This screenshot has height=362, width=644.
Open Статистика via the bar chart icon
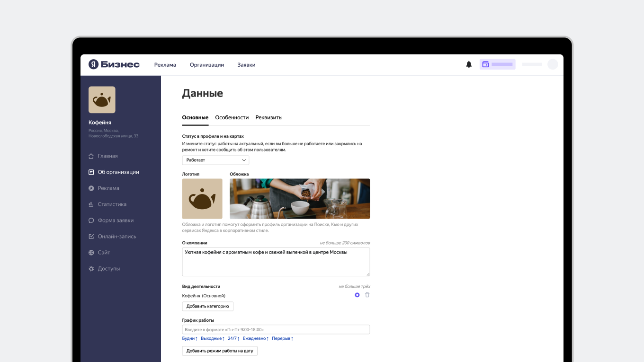click(x=90, y=204)
